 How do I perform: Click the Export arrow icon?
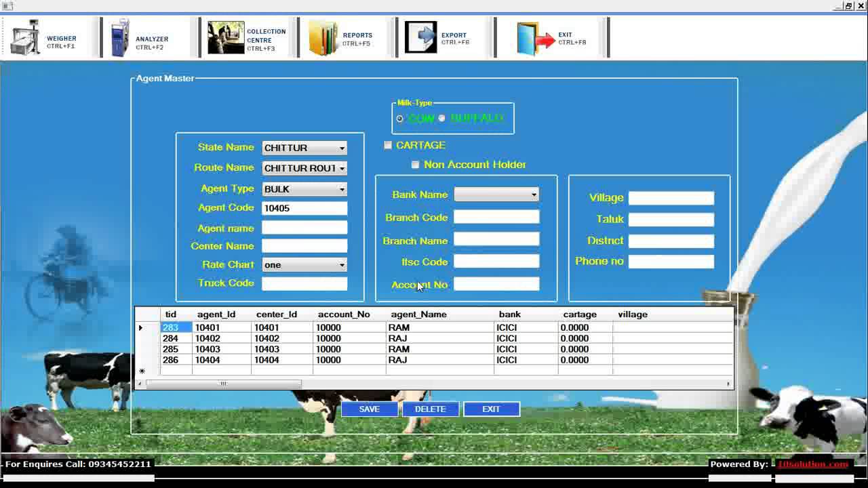tap(421, 37)
